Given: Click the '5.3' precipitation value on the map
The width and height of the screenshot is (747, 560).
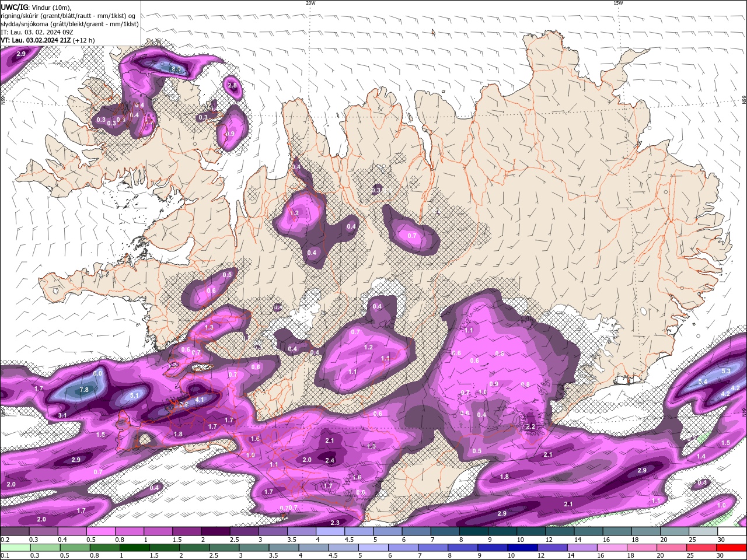Looking at the screenshot, I should (x=726, y=371).
